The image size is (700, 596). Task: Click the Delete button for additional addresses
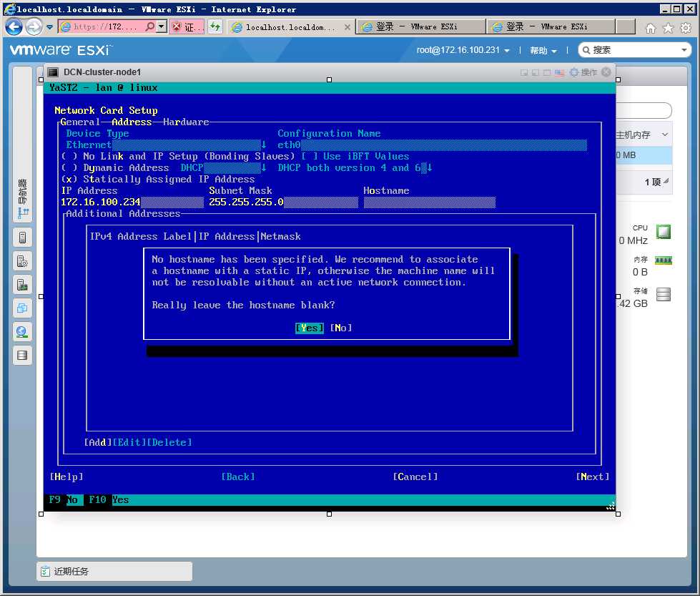pyautogui.click(x=169, y=442)
